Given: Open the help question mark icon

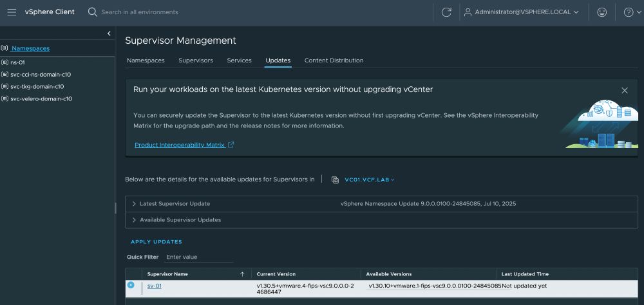Looking at the screenshot, I should (628, 12).
